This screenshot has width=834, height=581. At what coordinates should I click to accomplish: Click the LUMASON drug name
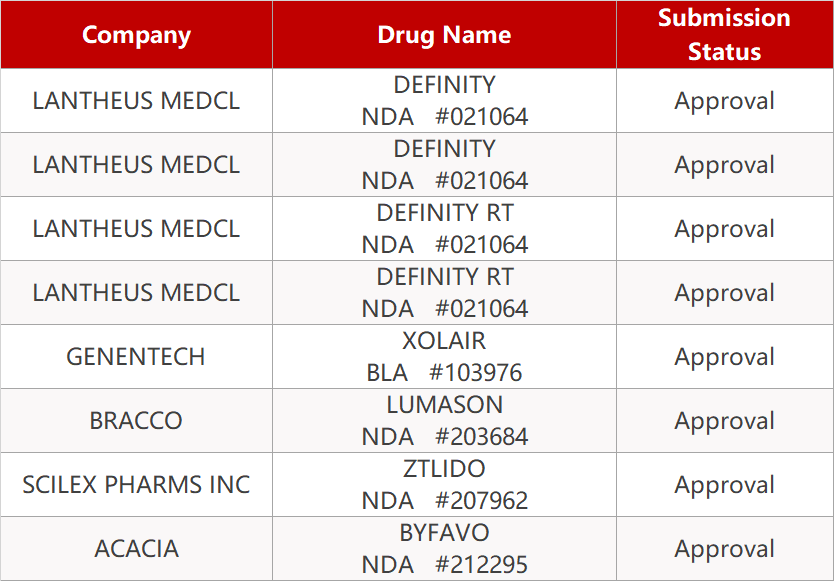444,405
